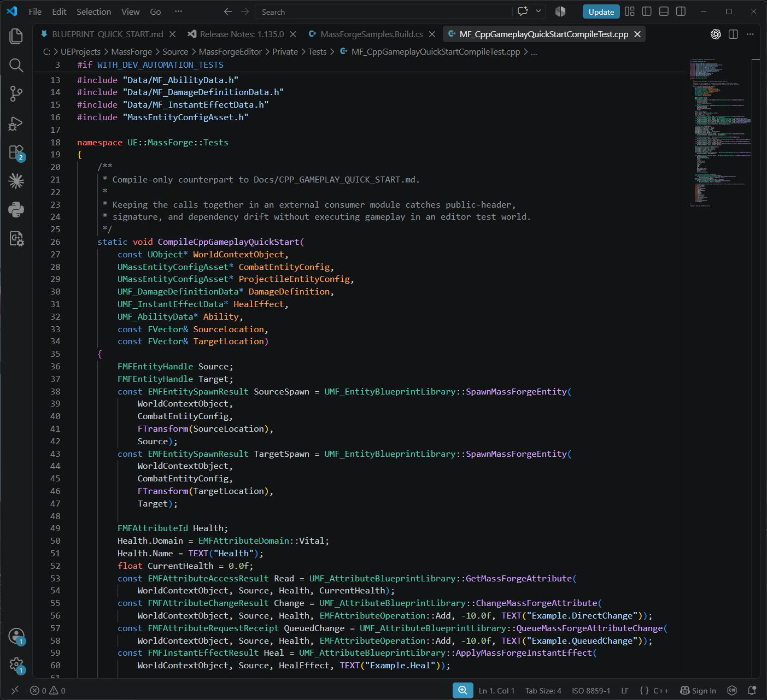Image resolution: width=767 pixels, height=700 pixels.
Task: Expand the UEProjects breadcrumb segment
Action: [80, 51]
